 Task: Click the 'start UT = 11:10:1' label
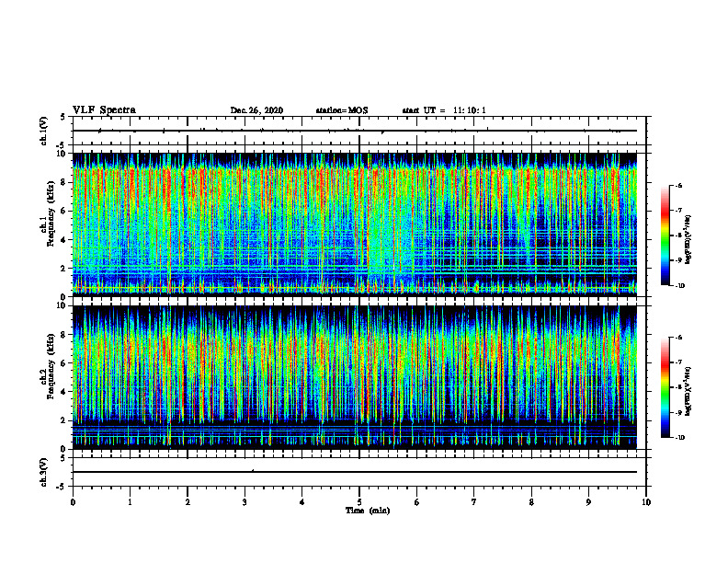pos(444,110)
